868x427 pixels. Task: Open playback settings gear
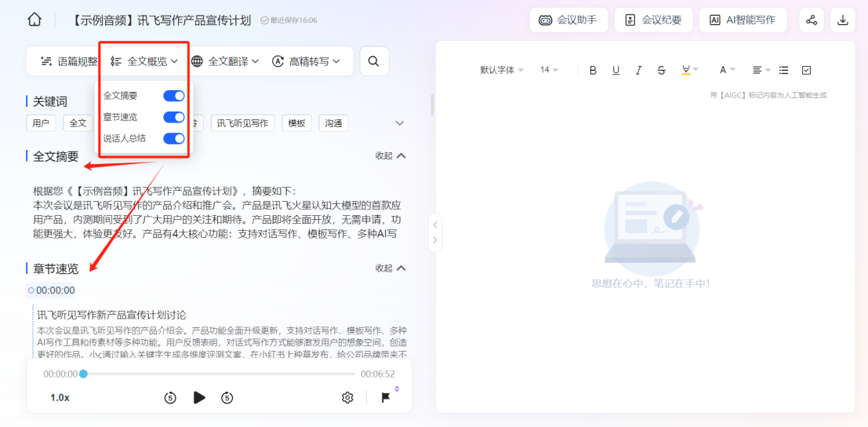347,397
